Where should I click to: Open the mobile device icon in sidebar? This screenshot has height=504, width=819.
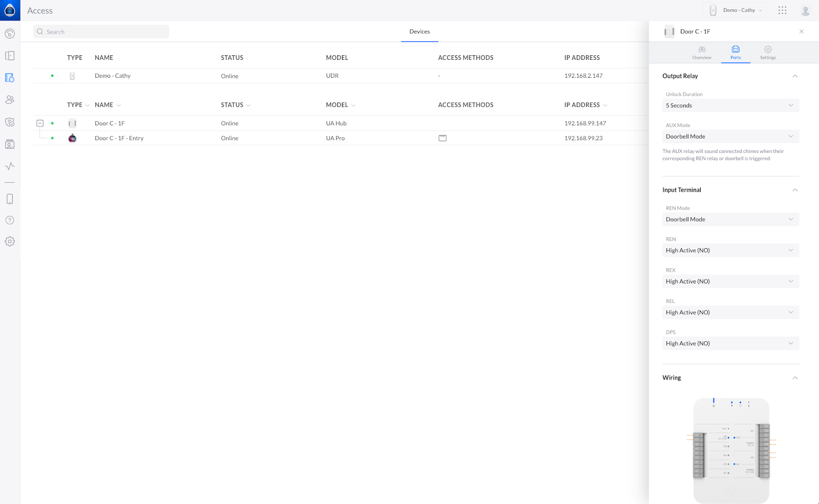click(x=10, y=199)
